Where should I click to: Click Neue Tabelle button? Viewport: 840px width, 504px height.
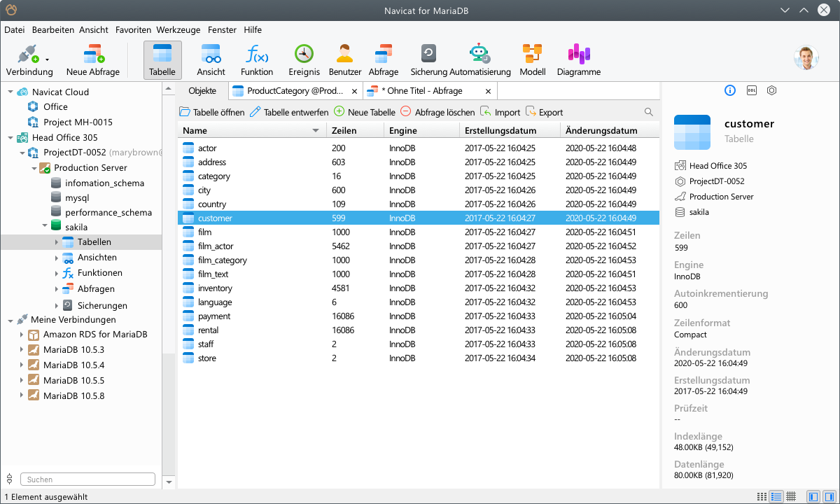(365, 112)
